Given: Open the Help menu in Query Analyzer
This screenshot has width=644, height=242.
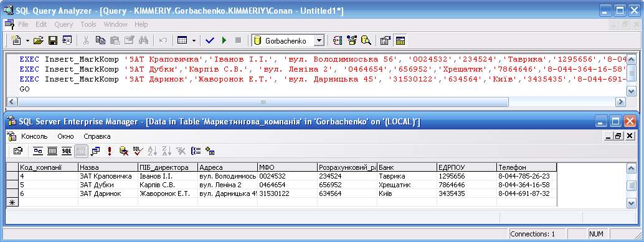Looking at the screenshot, I should (x=141, y=24).
